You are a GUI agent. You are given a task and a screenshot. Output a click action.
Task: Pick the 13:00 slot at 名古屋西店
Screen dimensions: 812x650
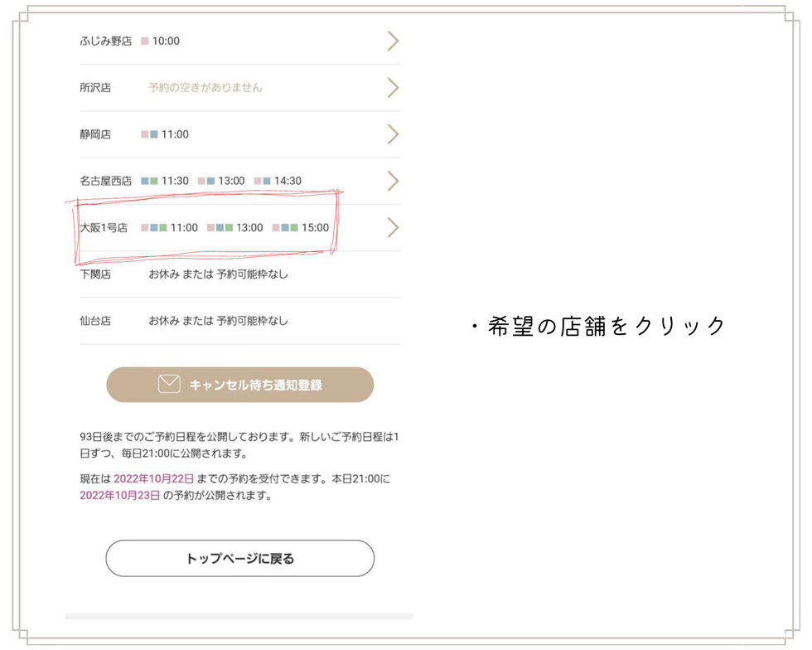pos(230,181)
